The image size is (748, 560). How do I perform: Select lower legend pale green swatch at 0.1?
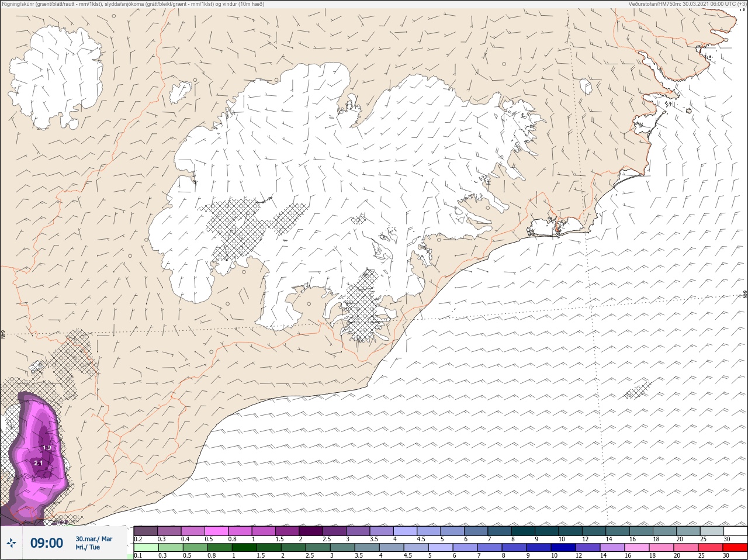(146, 548)
